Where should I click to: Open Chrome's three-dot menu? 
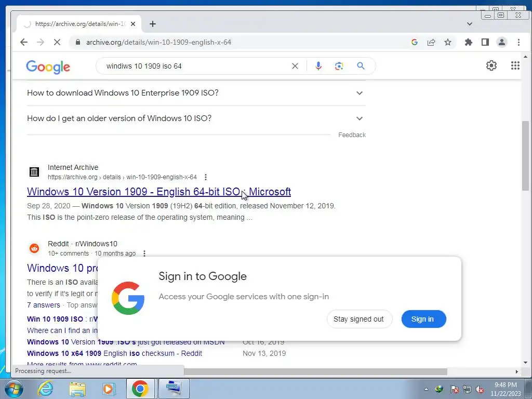pos(518,42)
